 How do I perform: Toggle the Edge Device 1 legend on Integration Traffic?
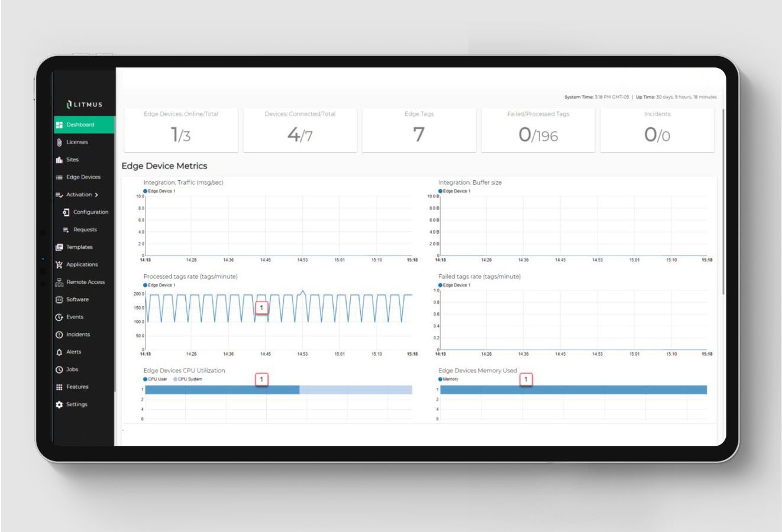157,189
